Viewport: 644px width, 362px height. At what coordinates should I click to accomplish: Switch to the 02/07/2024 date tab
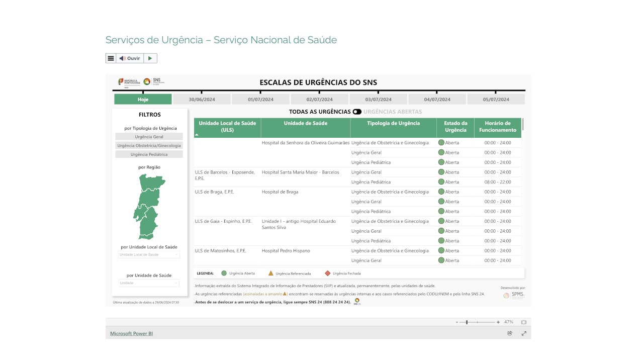click(x=319, y=100)
